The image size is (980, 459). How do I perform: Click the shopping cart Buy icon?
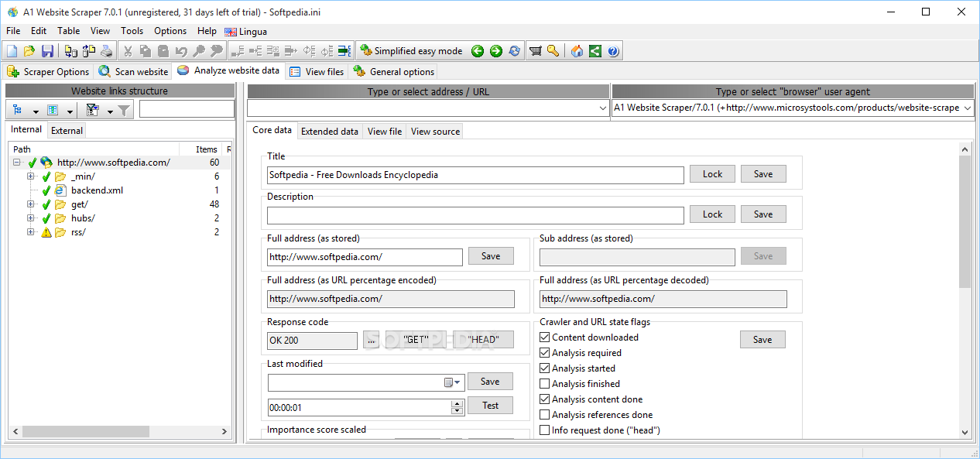[535, 51]
